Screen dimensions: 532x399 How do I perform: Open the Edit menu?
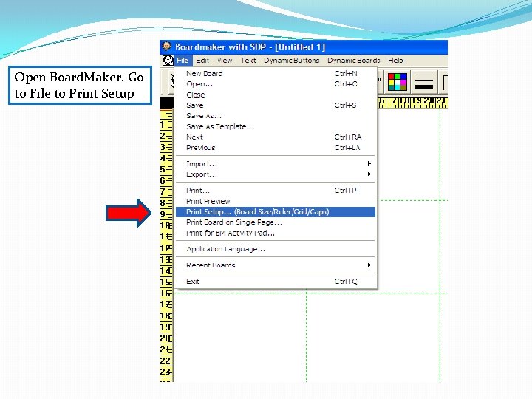(x=202, y=61)
